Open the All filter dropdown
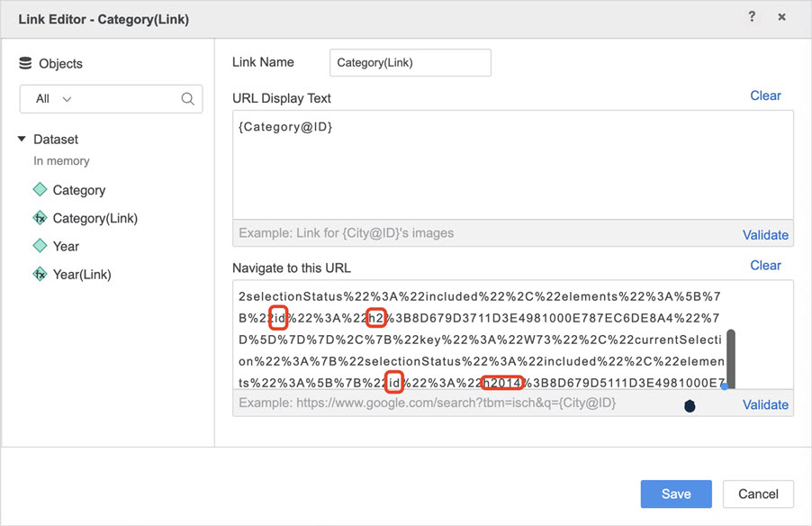The width and height of the screenshot is (812, 526). (x=54, y=99)
